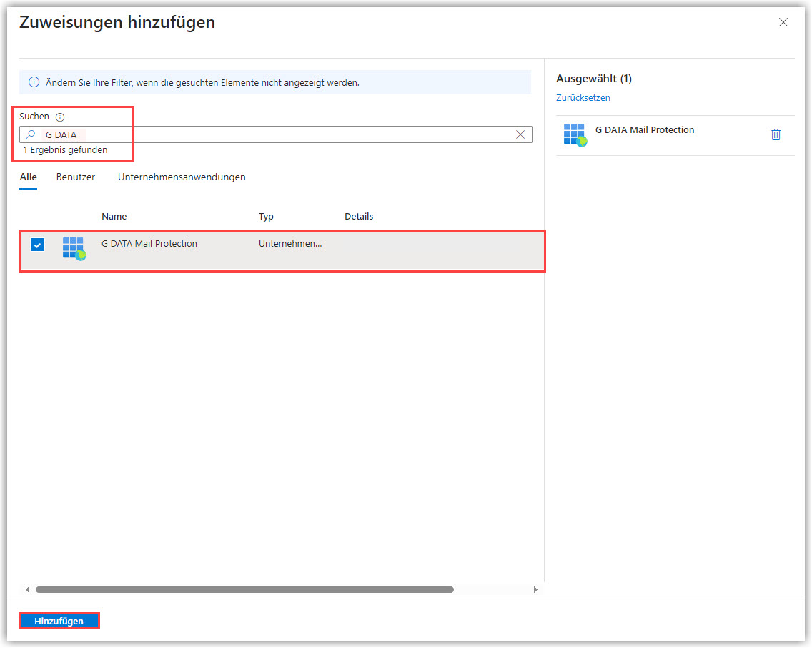Click the Zurücksetzen link

pyautogui.click(x=583, y=98)
